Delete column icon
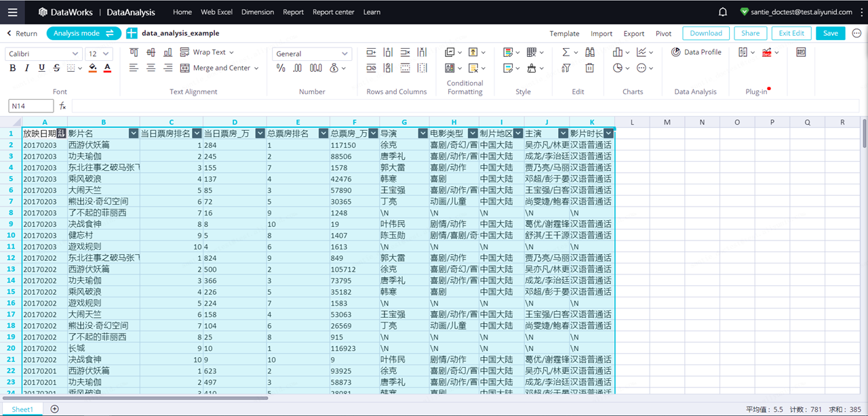Screen dimensions: 868x416 [422, 52]
